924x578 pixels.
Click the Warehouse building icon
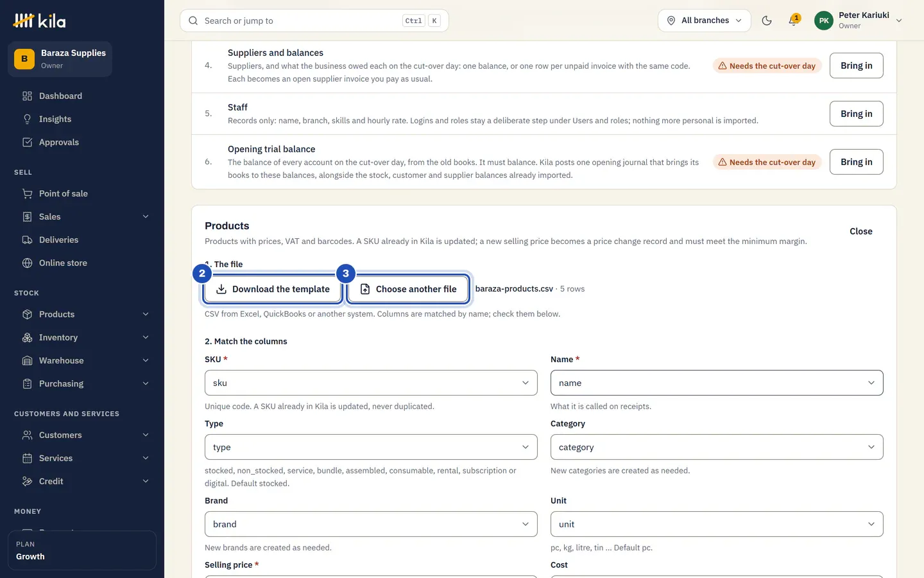[27, 360]
